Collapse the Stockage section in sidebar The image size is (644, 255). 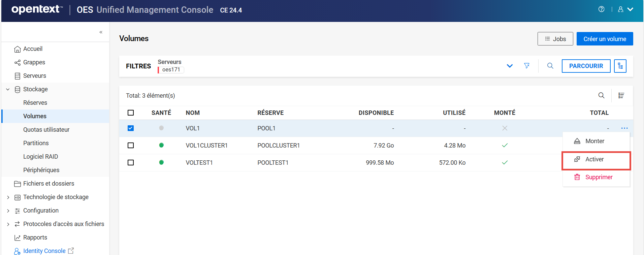(8, 90)
